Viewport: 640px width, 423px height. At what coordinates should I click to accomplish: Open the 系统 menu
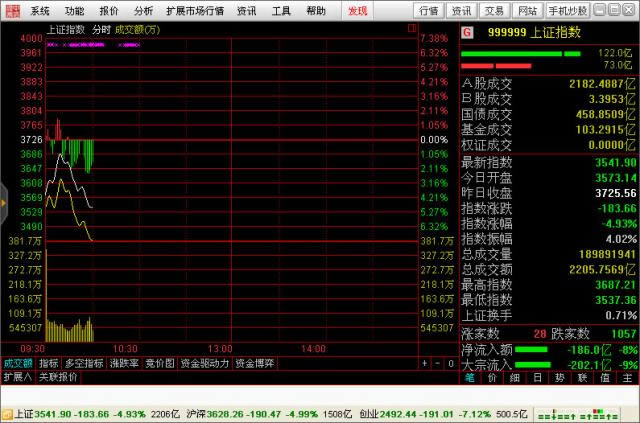(40, 11)
